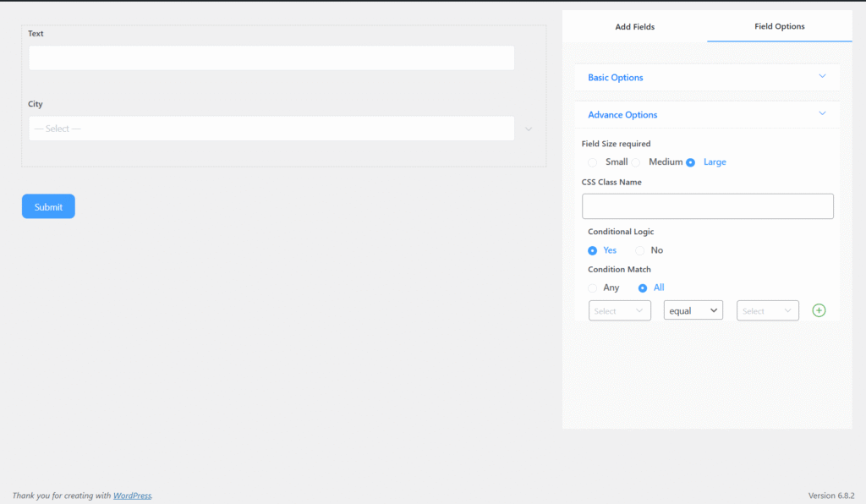Open the Field Options tab

click(779, 26)
